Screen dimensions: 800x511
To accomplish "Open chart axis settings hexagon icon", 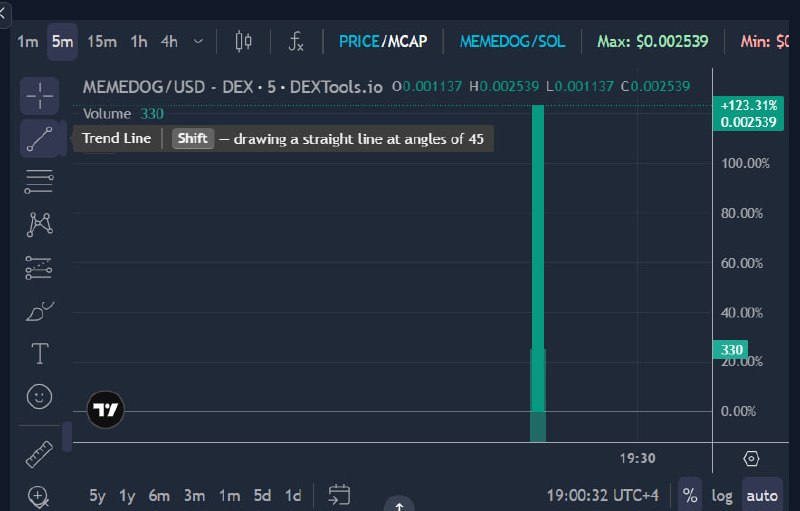I will click(751, 458).
